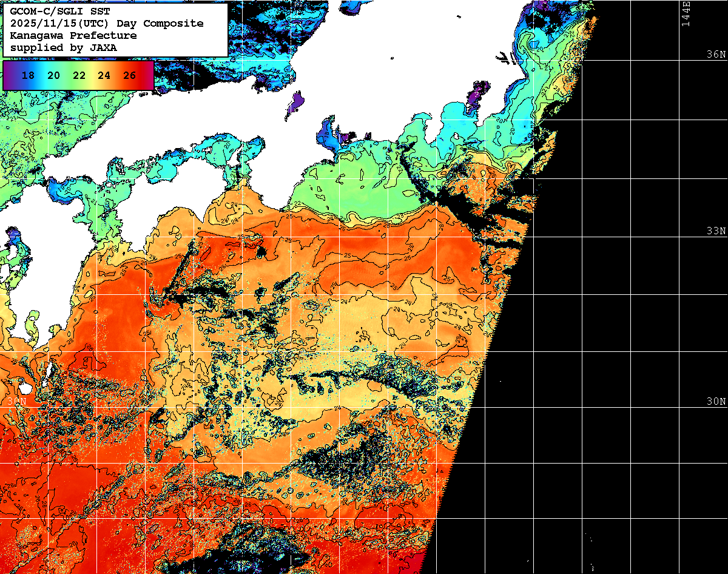Click the 144E longitude label

click(x=686, y=14)
